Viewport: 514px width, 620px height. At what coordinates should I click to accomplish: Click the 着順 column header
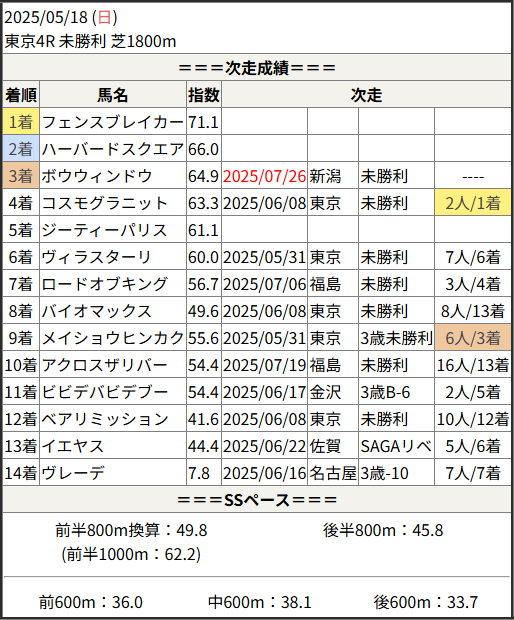(x=21, y=95)
